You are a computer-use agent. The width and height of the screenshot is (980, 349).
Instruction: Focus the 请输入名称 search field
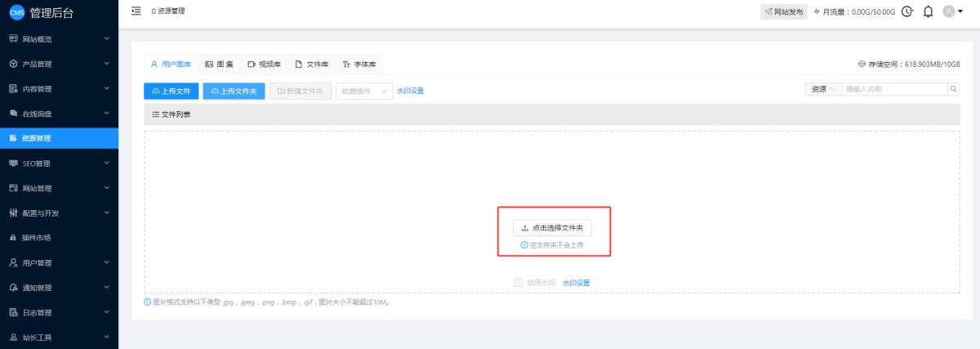894,89
